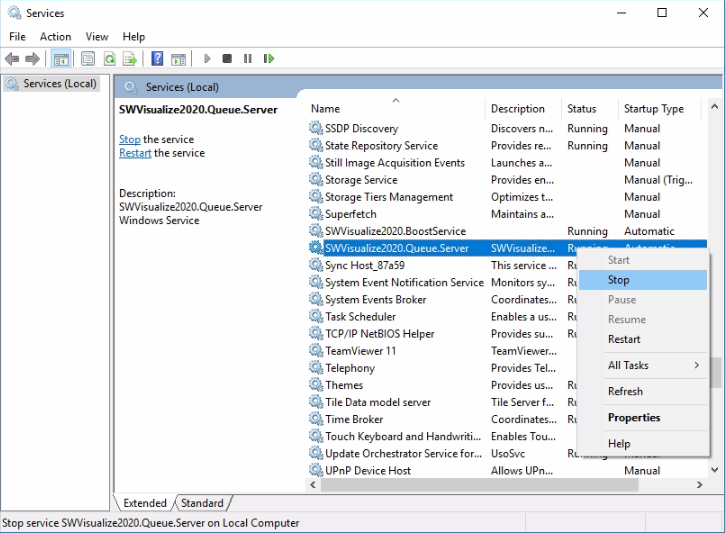
Task: Sort by the Name column header
Action: [x=395, y=108]
